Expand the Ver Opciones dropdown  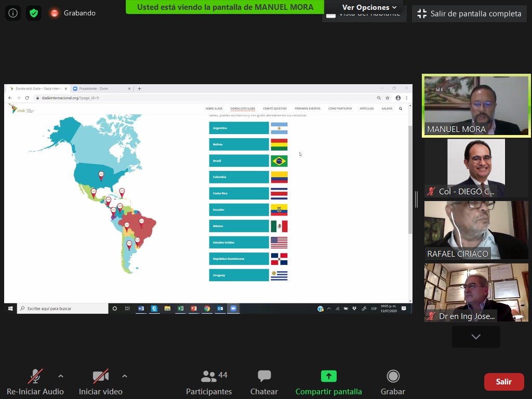[369, 7]
